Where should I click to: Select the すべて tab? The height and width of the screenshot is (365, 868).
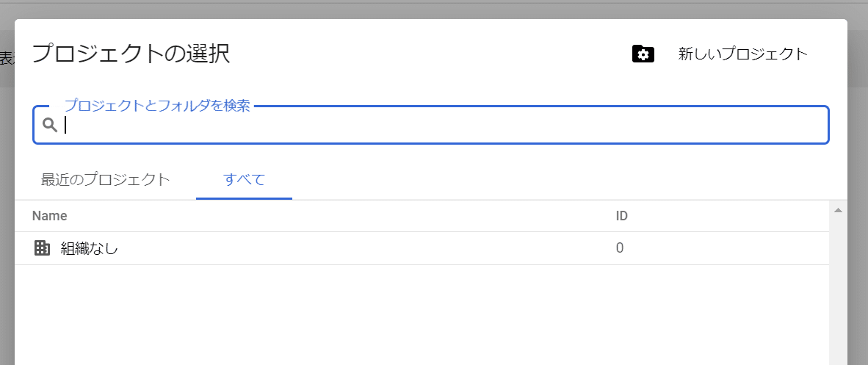point(244,179)
